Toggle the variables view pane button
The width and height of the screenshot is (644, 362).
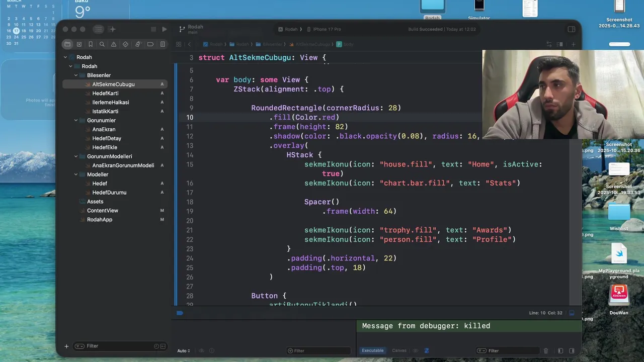560,351
